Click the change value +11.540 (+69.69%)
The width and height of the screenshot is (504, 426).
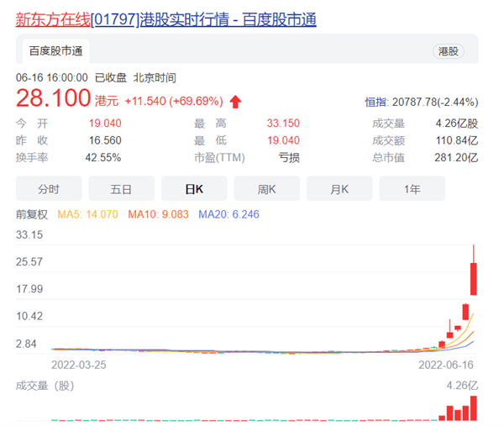click(x=174, y=101)
